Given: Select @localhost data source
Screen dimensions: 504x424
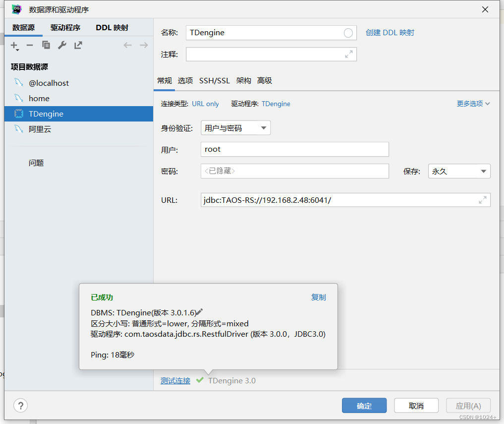Looking at the screenshot, I should pos(79,83).
